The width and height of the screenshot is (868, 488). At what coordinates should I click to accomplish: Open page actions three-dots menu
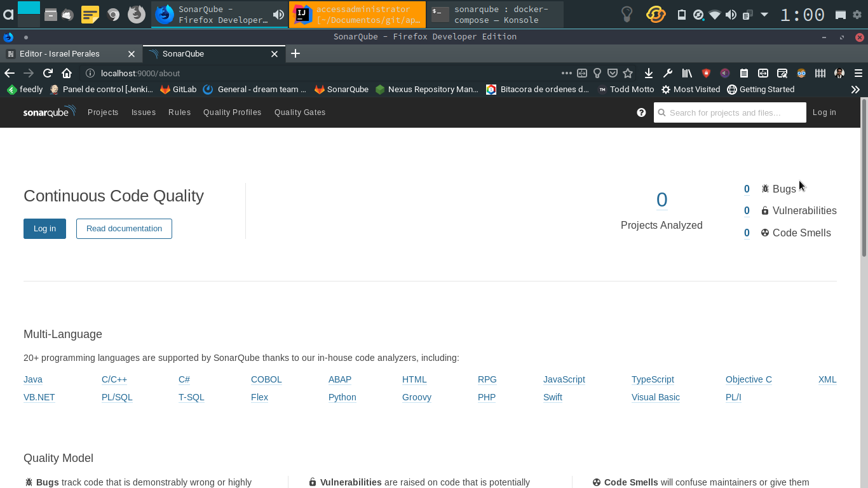[566, 73]
